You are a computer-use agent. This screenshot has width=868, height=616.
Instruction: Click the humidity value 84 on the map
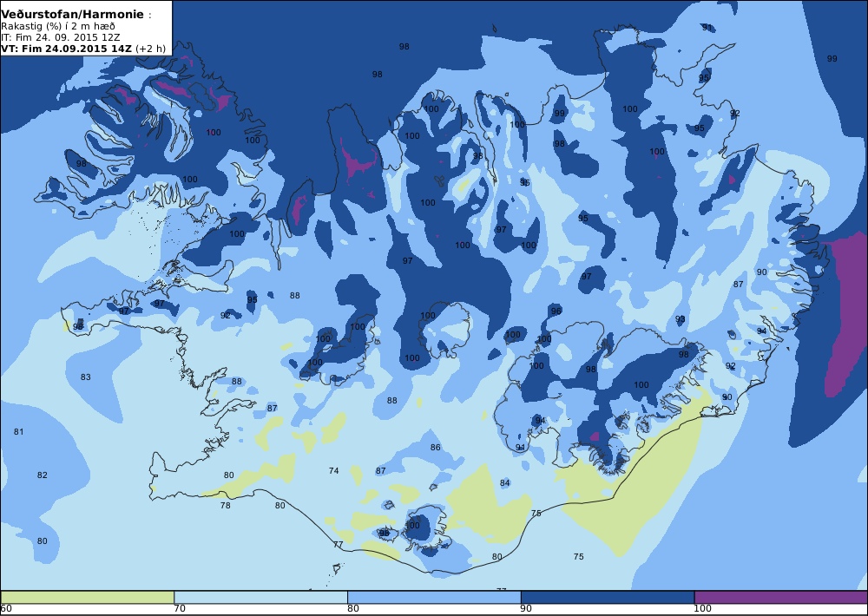[505, 483]
